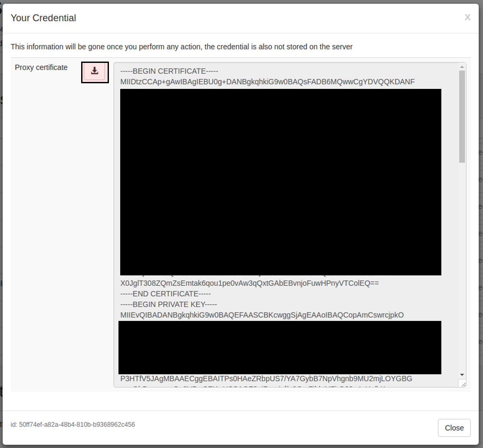Click the BEGIN CERTIFICATE line
This screenshot has height=448, width=483.
coord(169,71)
